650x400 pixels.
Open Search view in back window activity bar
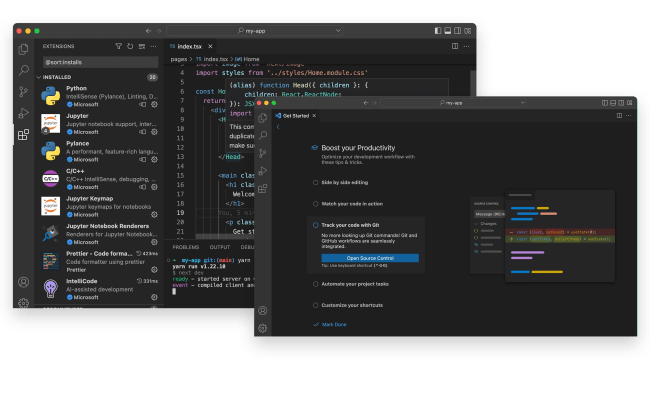click(24, 70)
